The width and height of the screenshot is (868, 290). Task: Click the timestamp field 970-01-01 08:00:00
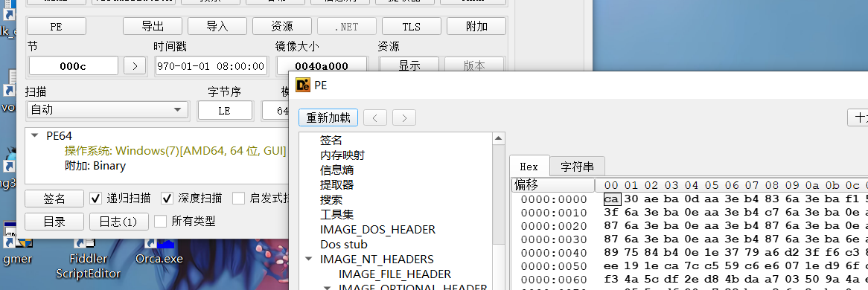tap(211, 66)
